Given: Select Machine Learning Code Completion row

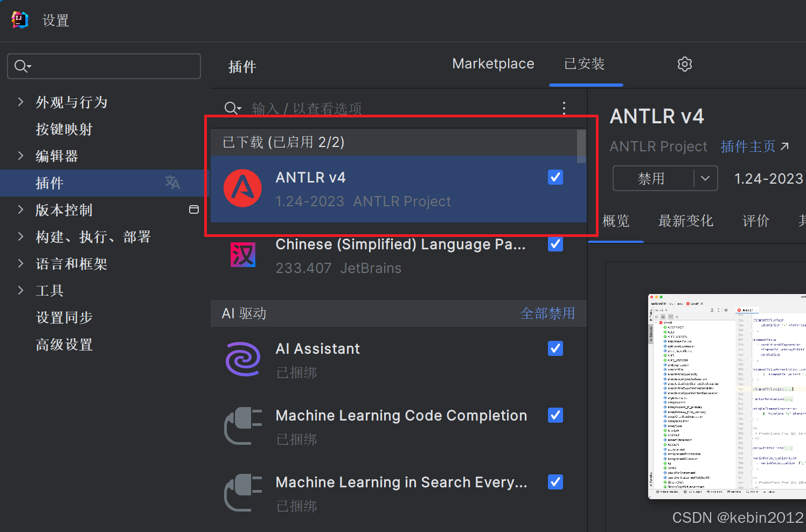Looking at the screenshot, I should [x=399, y=427].
